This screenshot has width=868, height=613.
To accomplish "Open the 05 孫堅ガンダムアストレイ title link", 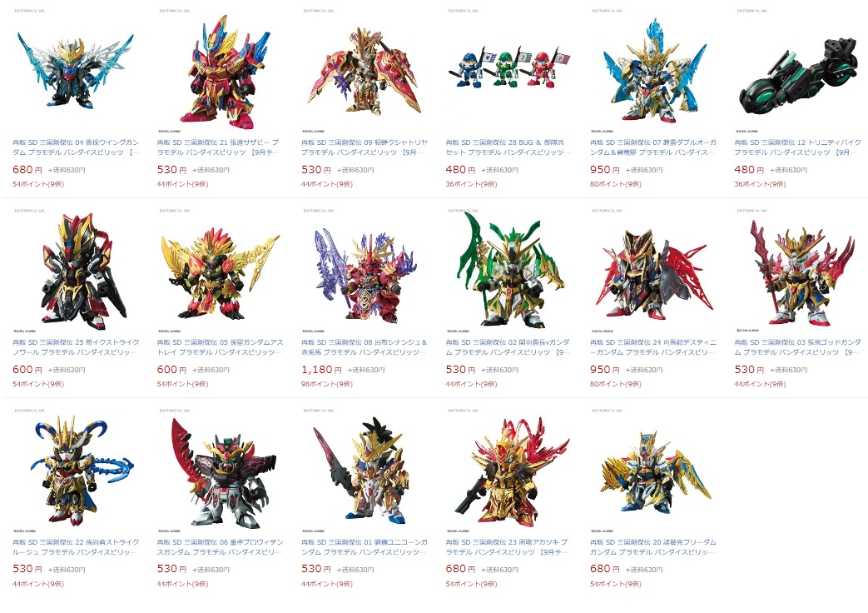I will [220, 347].
